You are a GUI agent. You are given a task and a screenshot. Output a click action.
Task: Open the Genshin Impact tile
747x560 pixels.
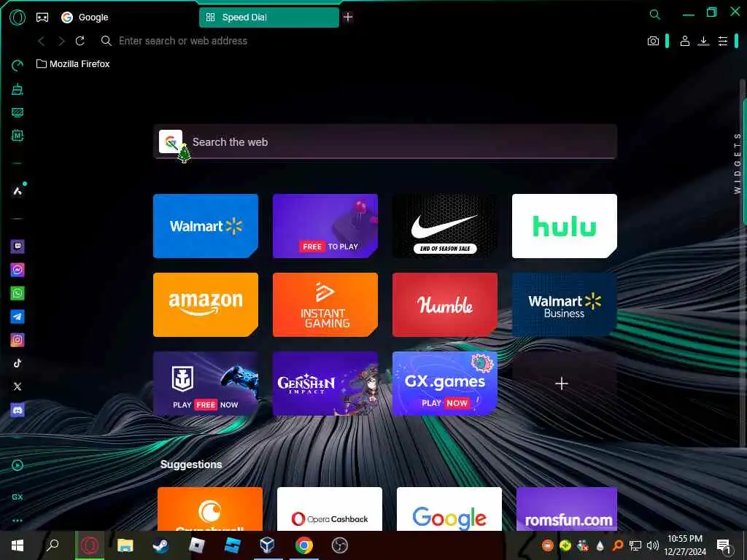pos(325,384)
